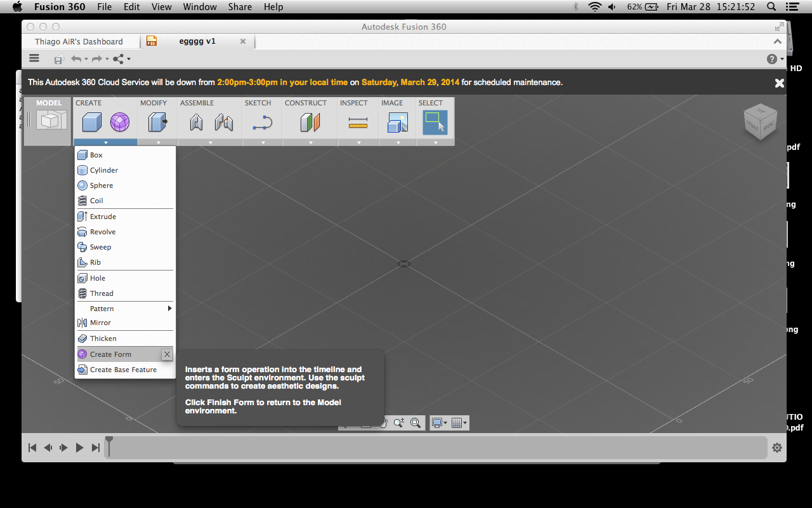Image resolution: width=812 pixels, height=508 pixels.
Task: Click the timeline position marker
Action: [109, 446]
